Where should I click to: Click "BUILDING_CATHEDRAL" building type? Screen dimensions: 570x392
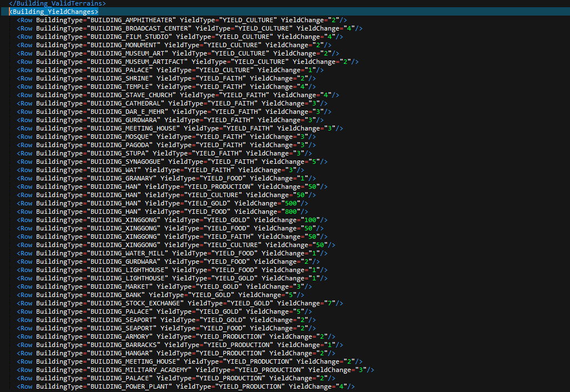tap(126, 103)
